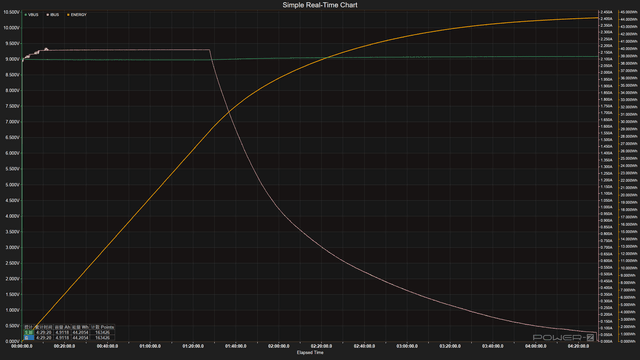Toggle the VBUS series in legend
The width and height of the screenshot is (640, 360).
point(31,15)
